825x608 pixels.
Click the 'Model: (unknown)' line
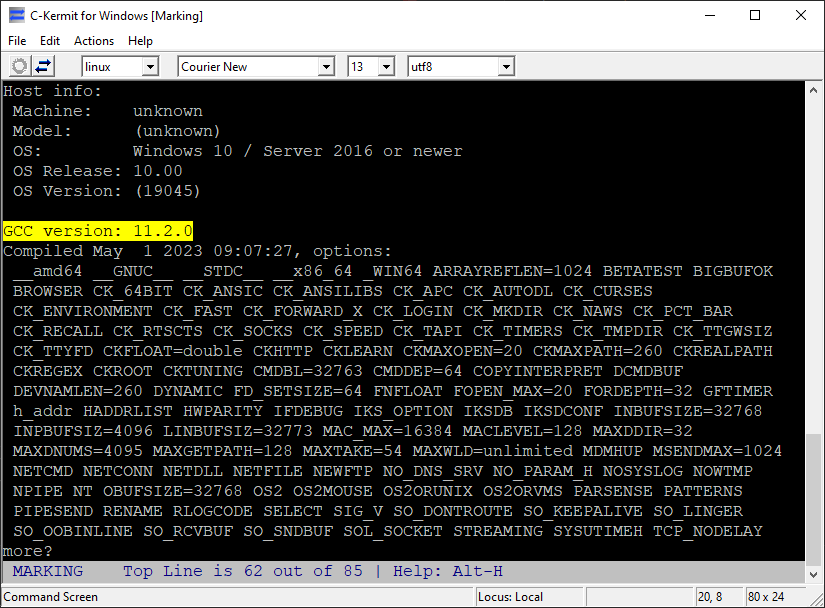(x=116, y=131)
